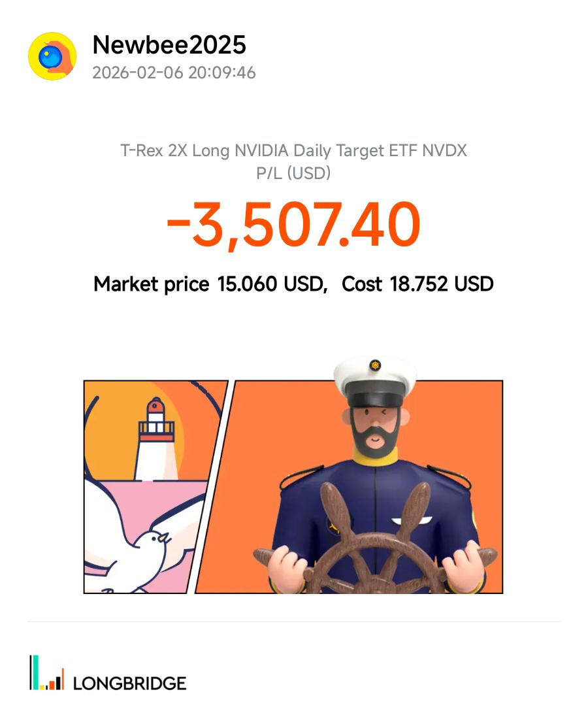The height and width of the screenshot is (728, 588).
Task: Click the lighthouse illustration
Action: click(x=156, y=437)
